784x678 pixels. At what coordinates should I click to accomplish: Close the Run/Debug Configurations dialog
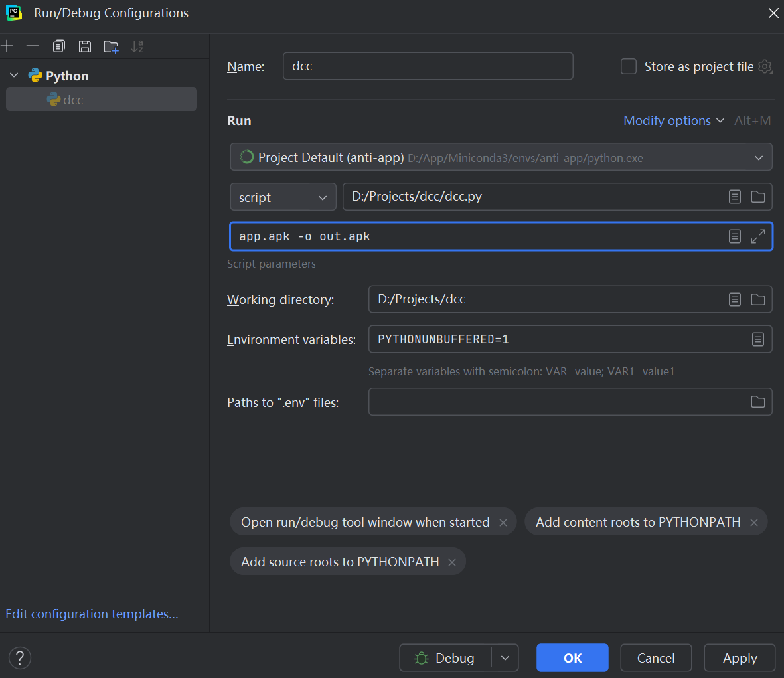[773, 13]
